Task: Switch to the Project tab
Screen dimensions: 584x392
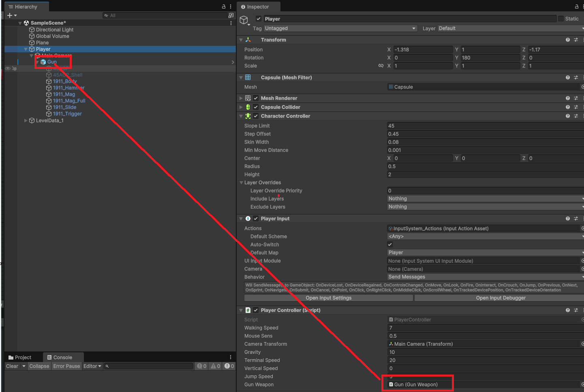Action: [20, 357]
